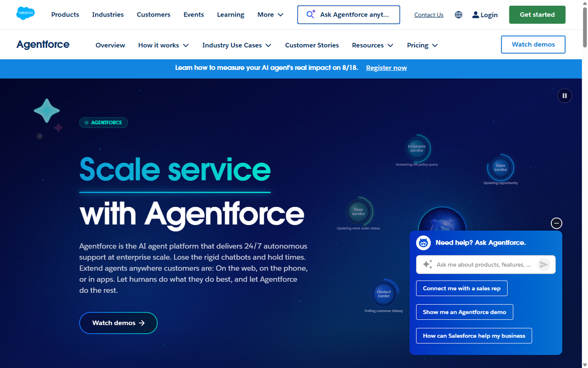Click the sparkle search icon in Ask Agentforce box
The height and width of the screenshot is (368, 588).
point(311,14)
